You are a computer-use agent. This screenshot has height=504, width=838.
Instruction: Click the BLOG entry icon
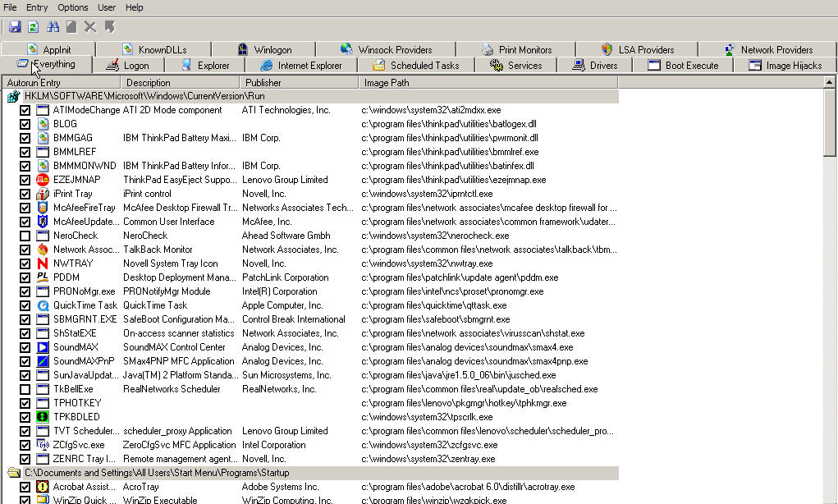pyautogui.click(x=43, y=124)
